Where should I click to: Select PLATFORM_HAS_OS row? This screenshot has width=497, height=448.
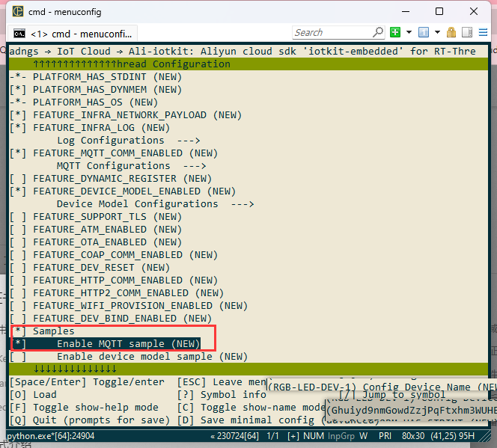tap(84, 102)
